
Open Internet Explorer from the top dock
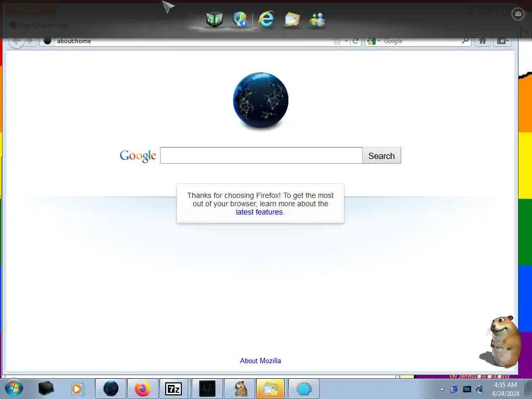point(266,19)
